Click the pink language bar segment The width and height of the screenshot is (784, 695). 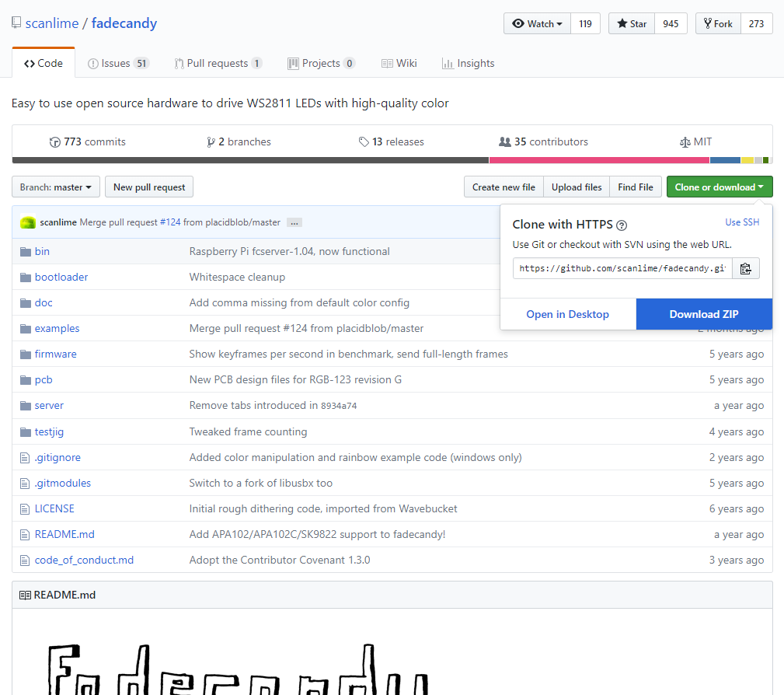599,160
